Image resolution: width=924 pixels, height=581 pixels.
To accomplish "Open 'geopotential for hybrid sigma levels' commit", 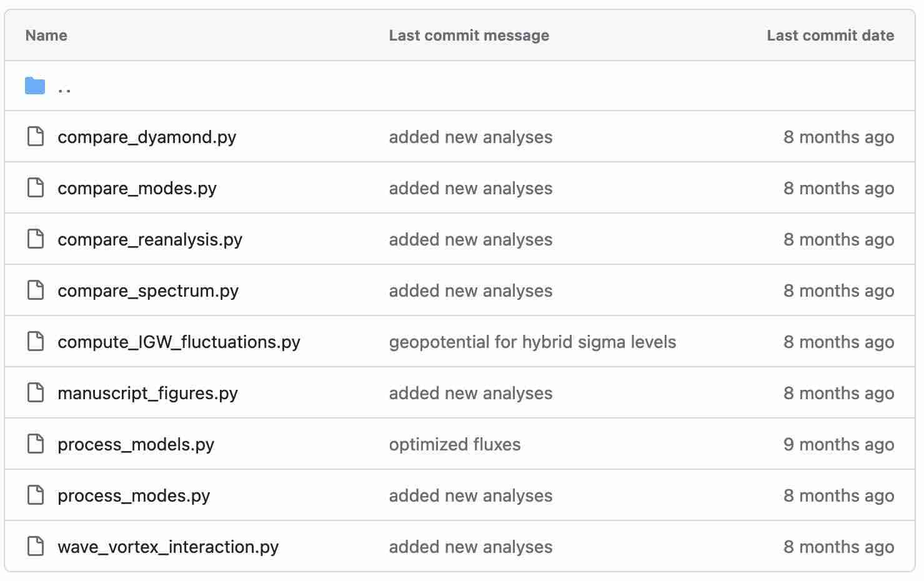I will (532, 342).
